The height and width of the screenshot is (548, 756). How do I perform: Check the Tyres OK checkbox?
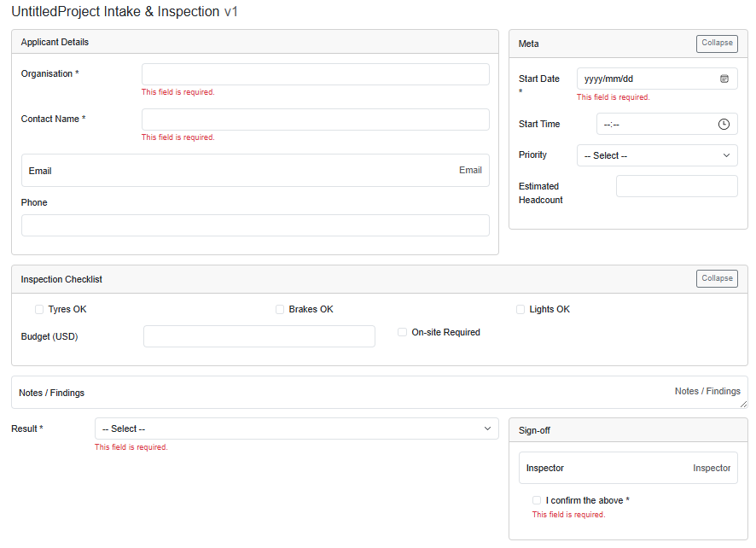(x=38, y=309)
